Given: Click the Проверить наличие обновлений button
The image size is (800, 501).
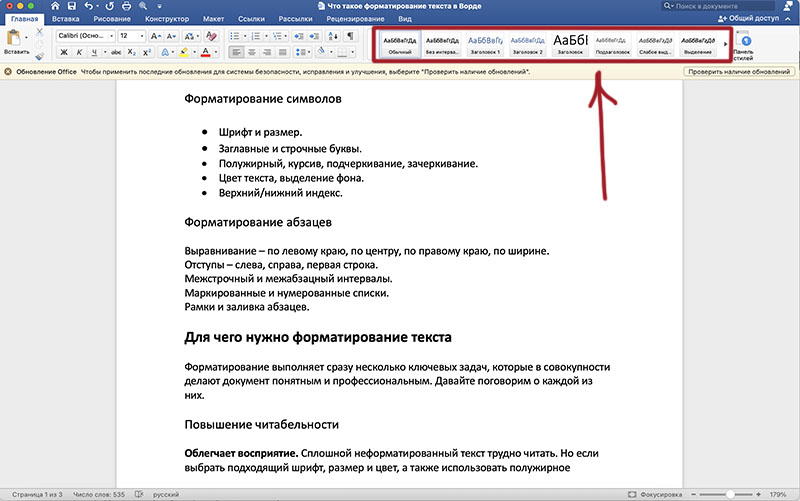Looking at the screenshot, I should 739,72.
